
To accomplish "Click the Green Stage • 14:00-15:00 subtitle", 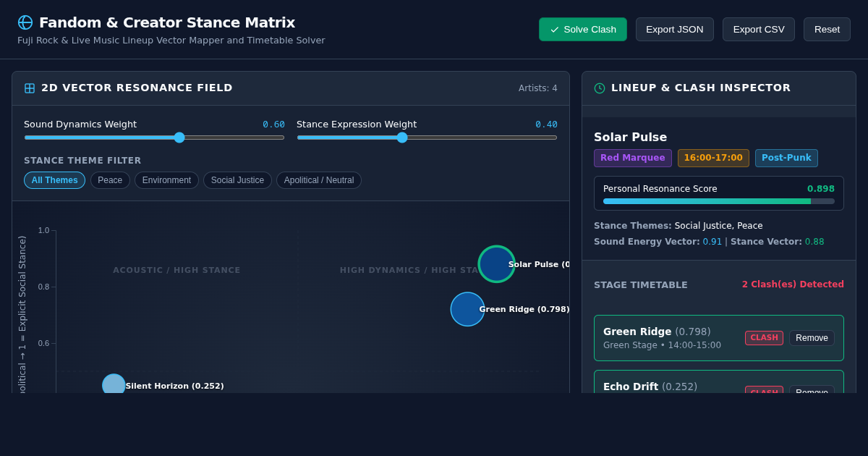I will click(662, 345).
